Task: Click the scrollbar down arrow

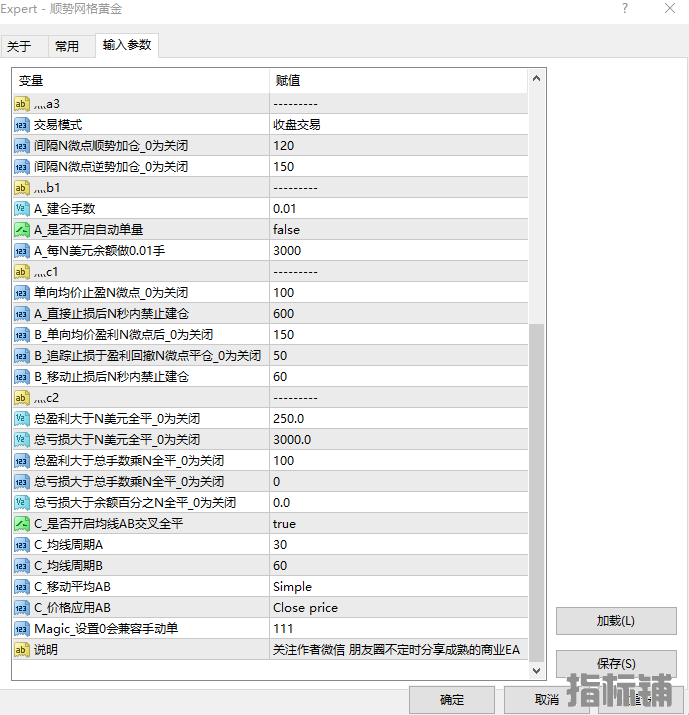Action: coord(537,671)
